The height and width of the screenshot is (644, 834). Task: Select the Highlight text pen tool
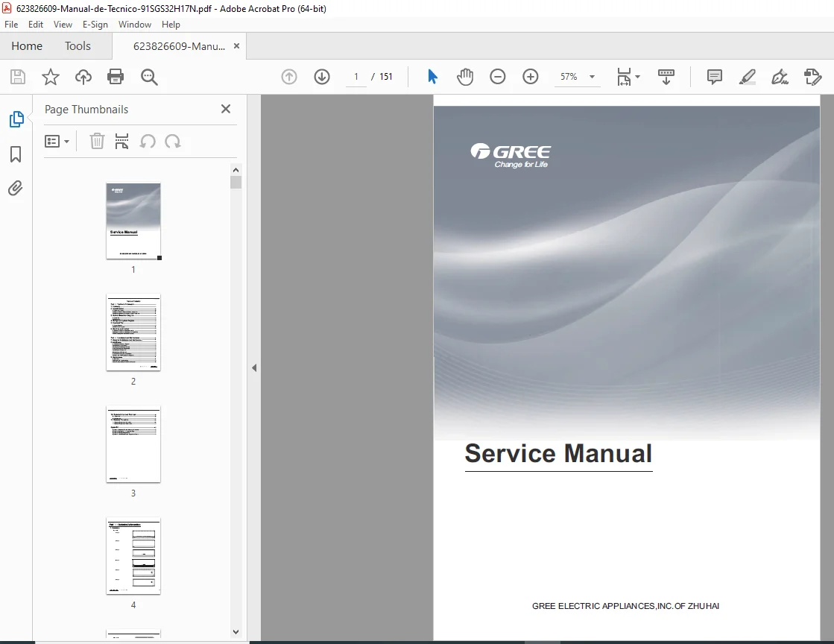[748, 77]
